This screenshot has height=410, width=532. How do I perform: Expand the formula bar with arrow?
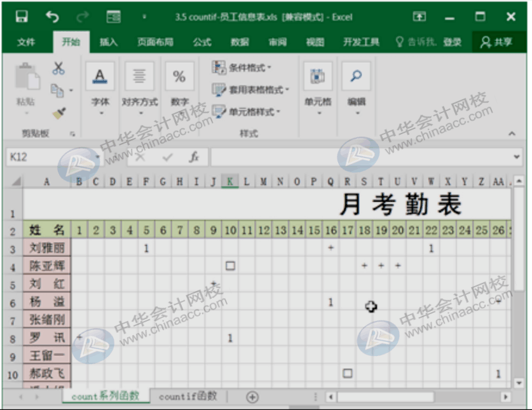(516, 157)
